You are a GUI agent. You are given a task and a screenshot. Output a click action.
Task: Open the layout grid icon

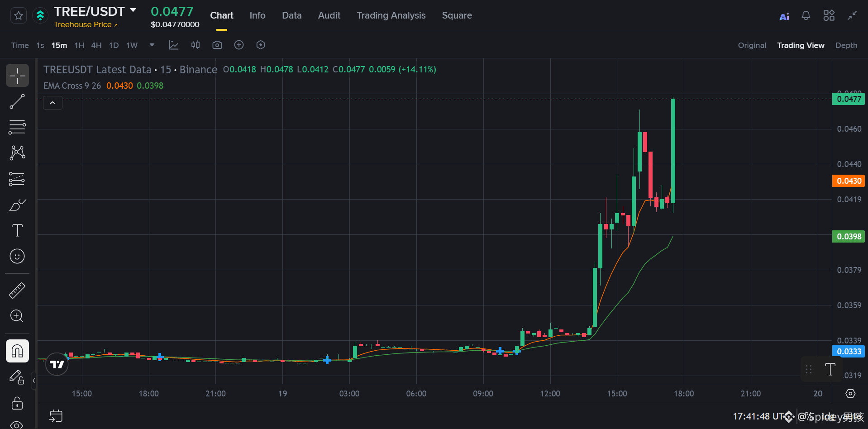829,16
